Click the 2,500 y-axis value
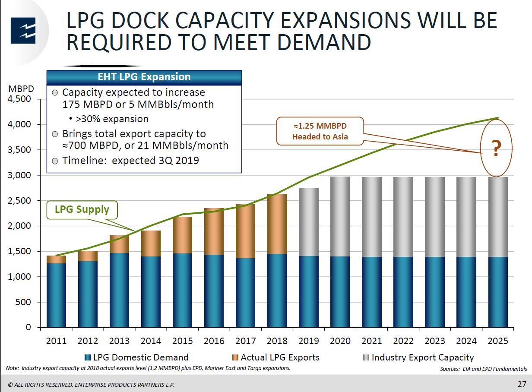Viewport: 532px width, 392px height. (x=19, y=201)
